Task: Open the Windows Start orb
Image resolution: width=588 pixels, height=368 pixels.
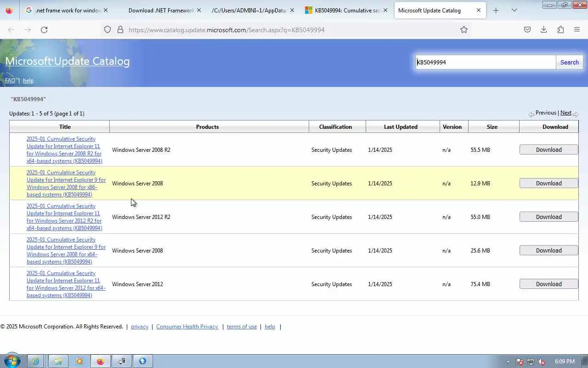Action: tap(12, 361)
